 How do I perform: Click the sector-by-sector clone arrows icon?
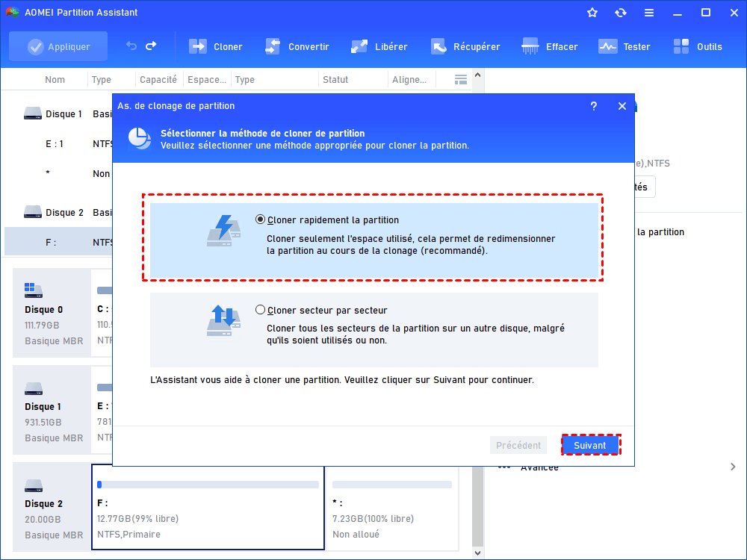[224, 321]
